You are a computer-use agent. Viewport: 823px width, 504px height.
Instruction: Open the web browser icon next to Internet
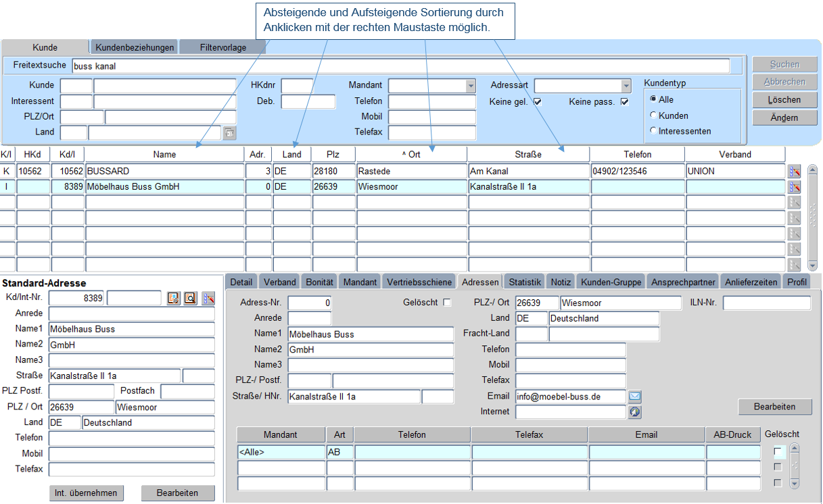coord(635,411)
